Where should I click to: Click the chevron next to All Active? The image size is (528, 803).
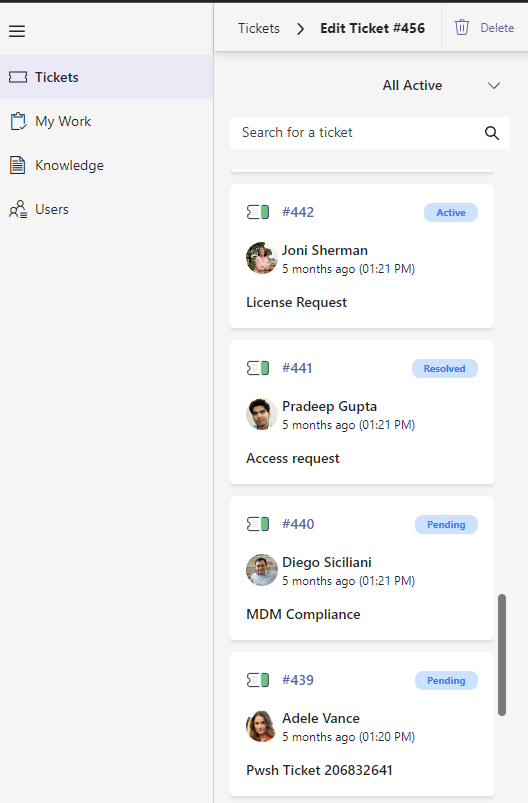click(x=494, y=86)
